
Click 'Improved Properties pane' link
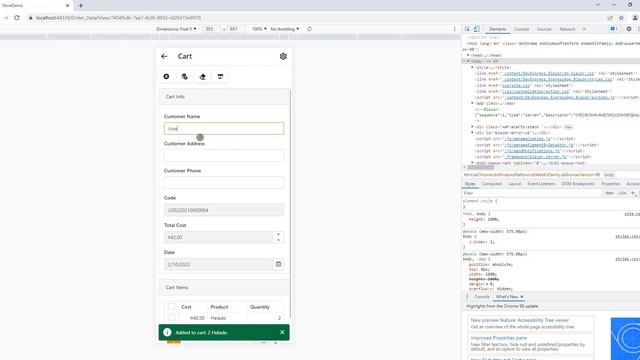pos(498,338)
